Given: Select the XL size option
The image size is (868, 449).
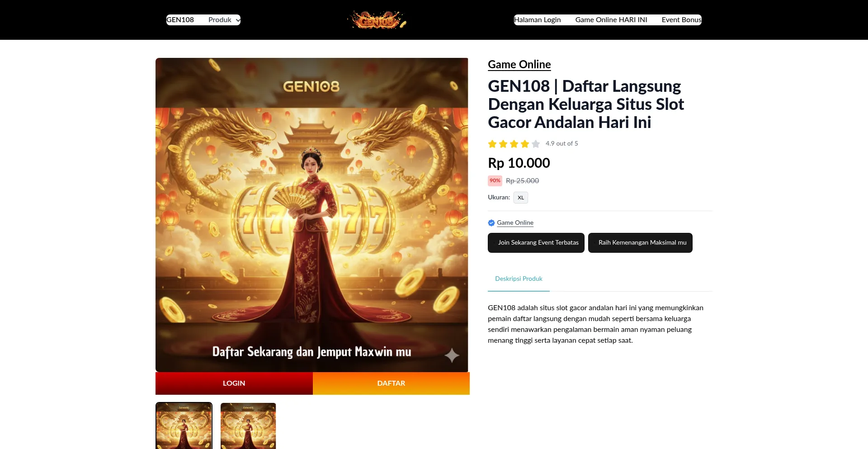Looking at the screenshot, I should click(521, 198).
